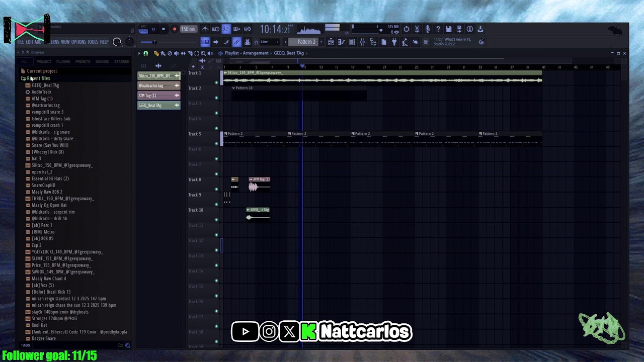Mute Track 1 with its green LED
Image resolution: width=644 pixels, height=362 pixels.
217,82
